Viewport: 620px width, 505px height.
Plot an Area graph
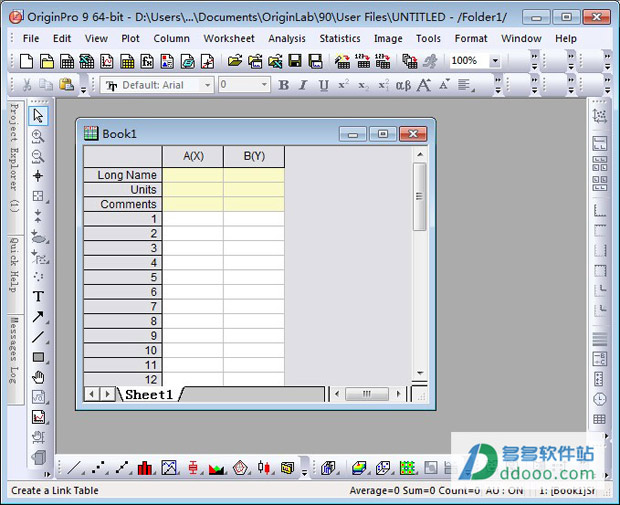(216, 468)
